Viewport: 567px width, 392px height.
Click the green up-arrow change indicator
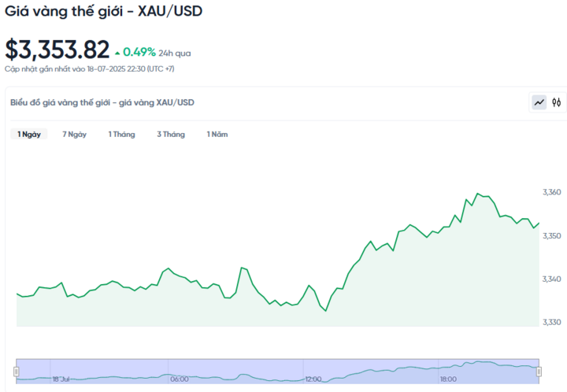coord(117,54)
